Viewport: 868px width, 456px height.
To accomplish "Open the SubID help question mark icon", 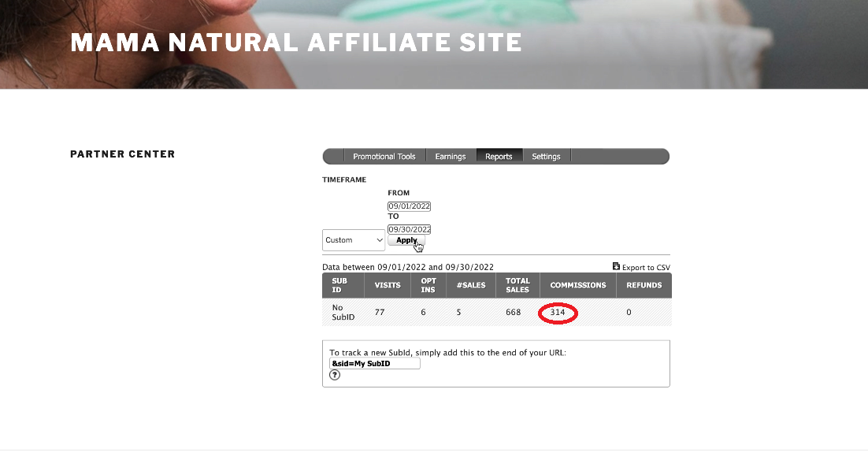I will pos(335,375).
